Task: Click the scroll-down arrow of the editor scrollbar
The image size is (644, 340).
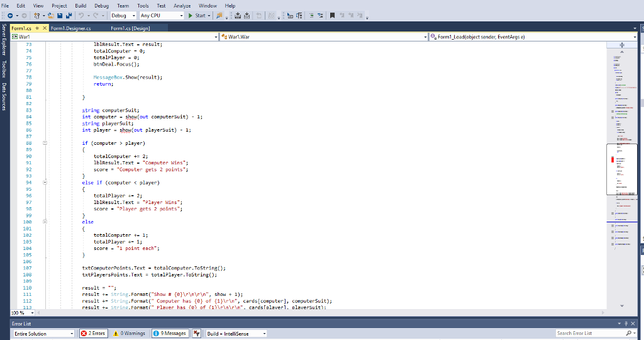Action: point(622,306)
